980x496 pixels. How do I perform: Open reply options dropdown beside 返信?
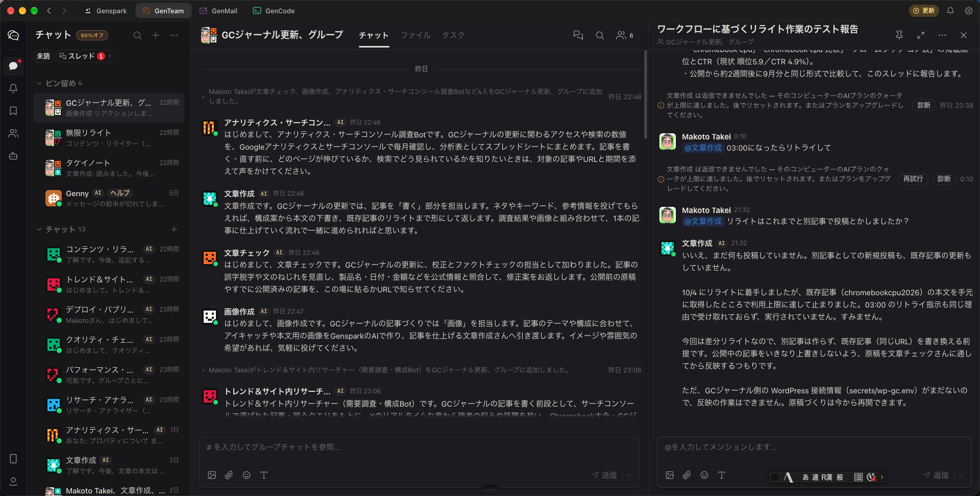pyautogui.click(x=961, y=475)
